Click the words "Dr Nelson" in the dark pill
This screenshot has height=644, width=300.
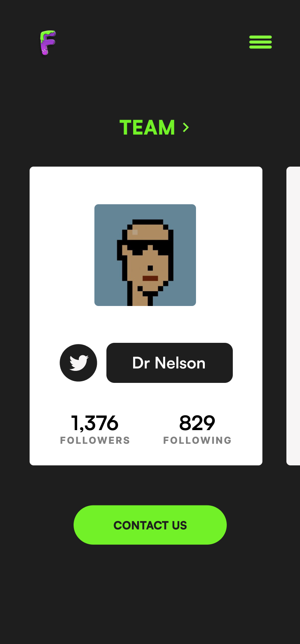[x=169, y=363]
